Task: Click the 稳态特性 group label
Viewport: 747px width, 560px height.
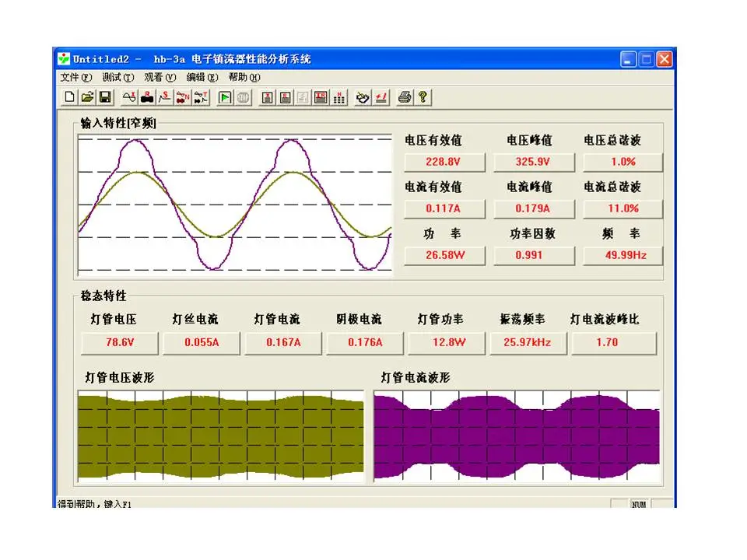Action: [x=103, y=296]
